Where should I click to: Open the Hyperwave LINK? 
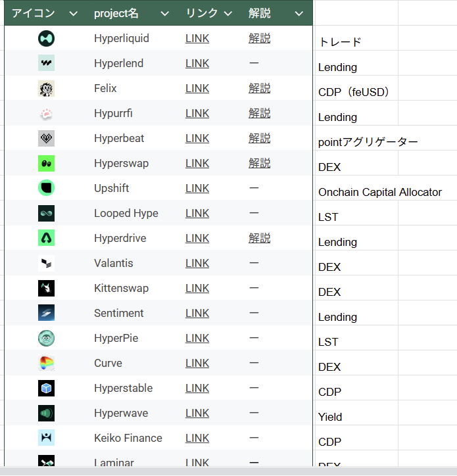(x=197, y=413)
